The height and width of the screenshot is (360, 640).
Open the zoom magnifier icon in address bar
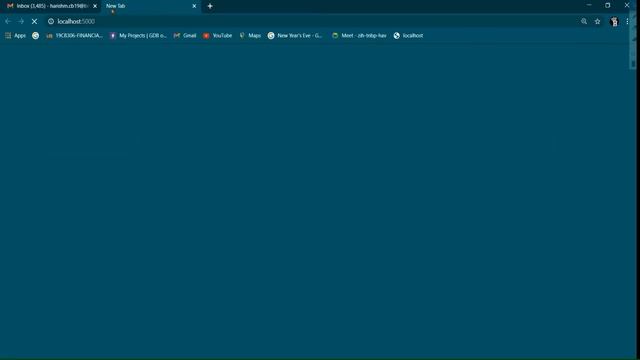(x=584, y=21)
